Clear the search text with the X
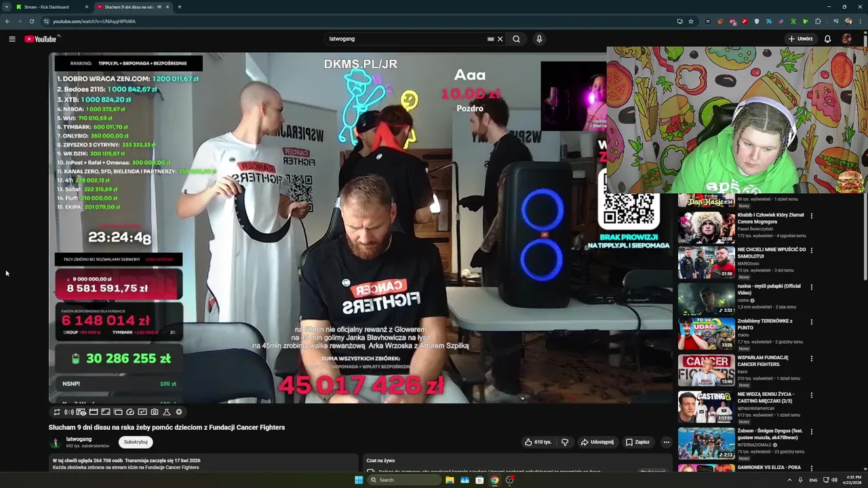 pos(500,39)
